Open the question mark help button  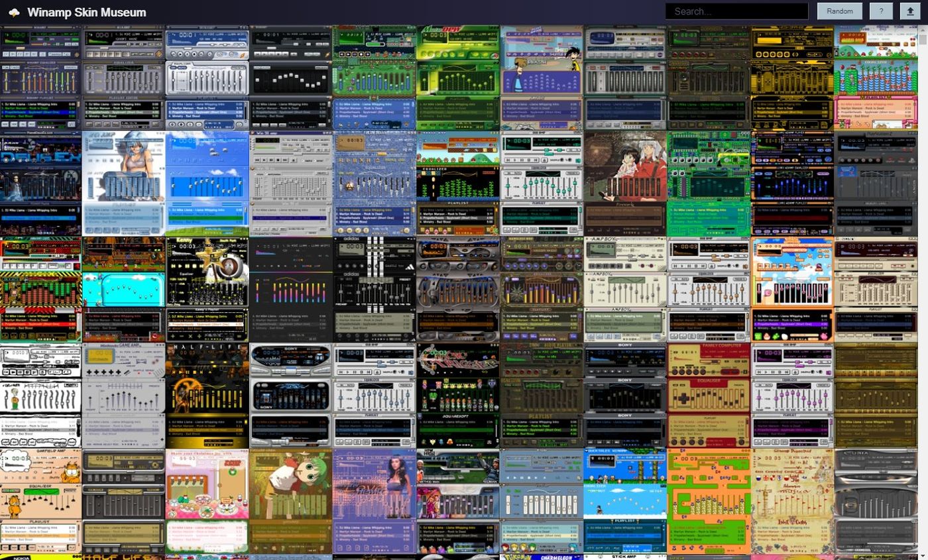[881, 11]
